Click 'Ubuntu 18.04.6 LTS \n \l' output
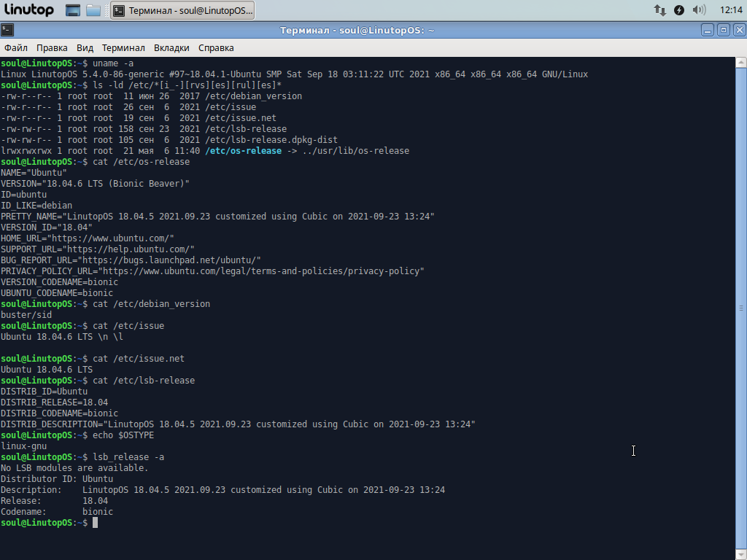This screenshot has height=560, width=747. (x=62, y=337)
